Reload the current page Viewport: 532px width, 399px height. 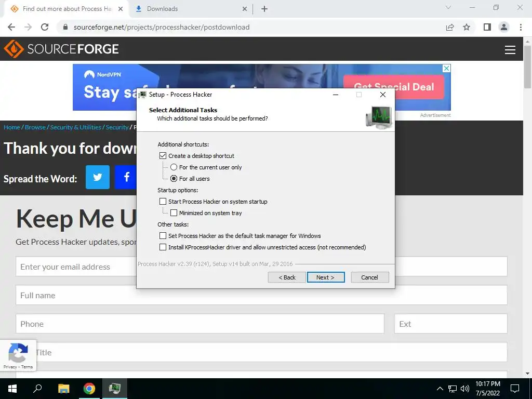pyautogui.click(x=45, y=27)
